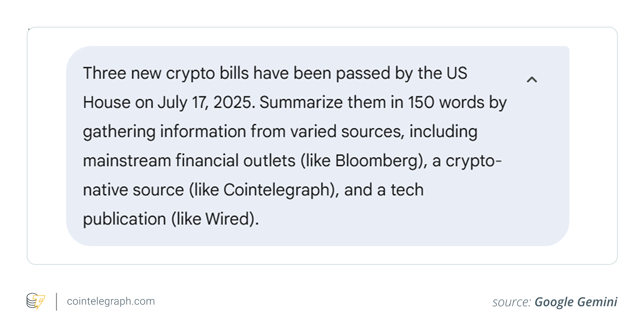Collapse the prompt using the chevron arrow
This screenshot has height=336, width=644.
point(532,80)
